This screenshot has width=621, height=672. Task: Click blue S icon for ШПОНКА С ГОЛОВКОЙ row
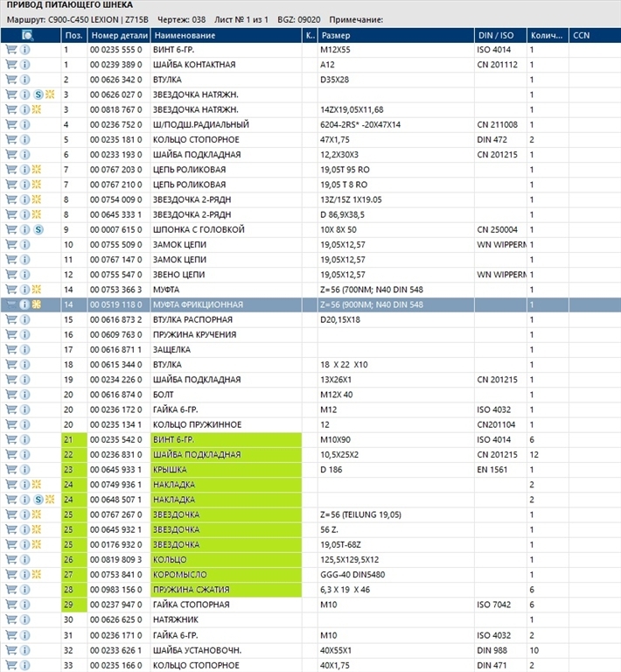tap(38, 229)
